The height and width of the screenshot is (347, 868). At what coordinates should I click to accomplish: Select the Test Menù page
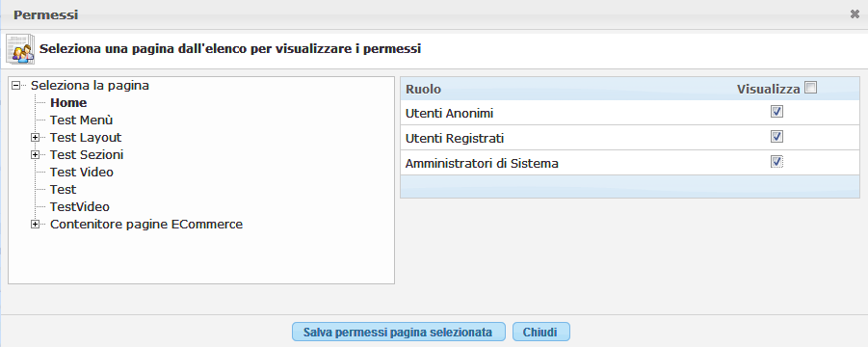[x=81, y=120]
